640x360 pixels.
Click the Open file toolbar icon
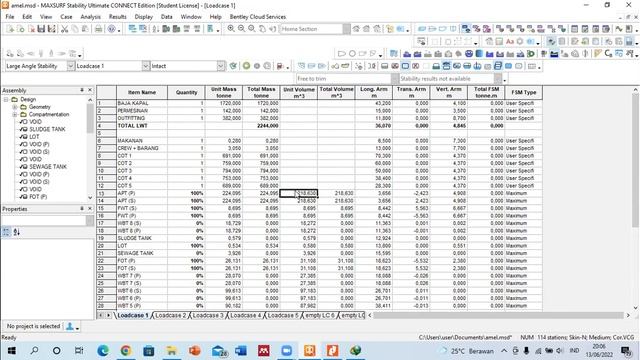pos(20,29)
